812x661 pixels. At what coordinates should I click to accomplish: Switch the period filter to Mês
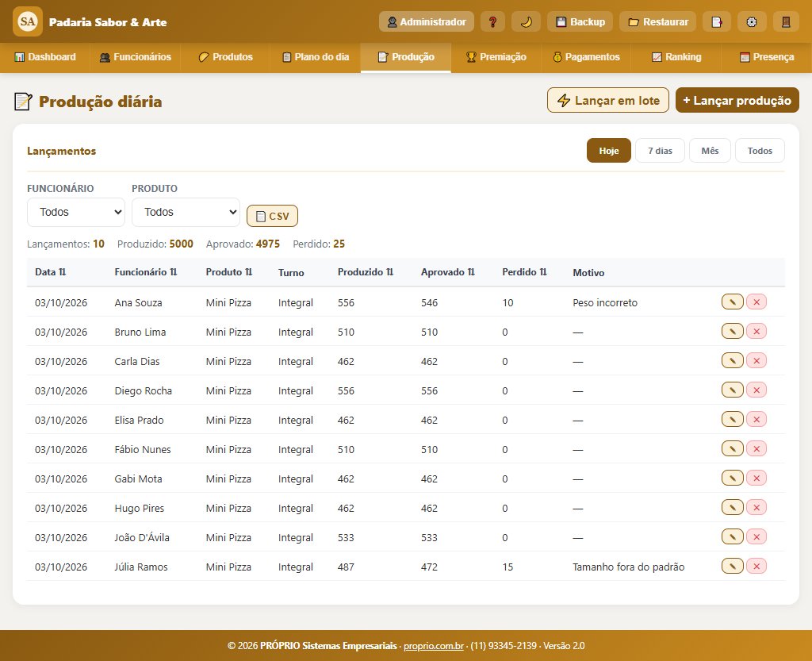[x=710, y=151]
